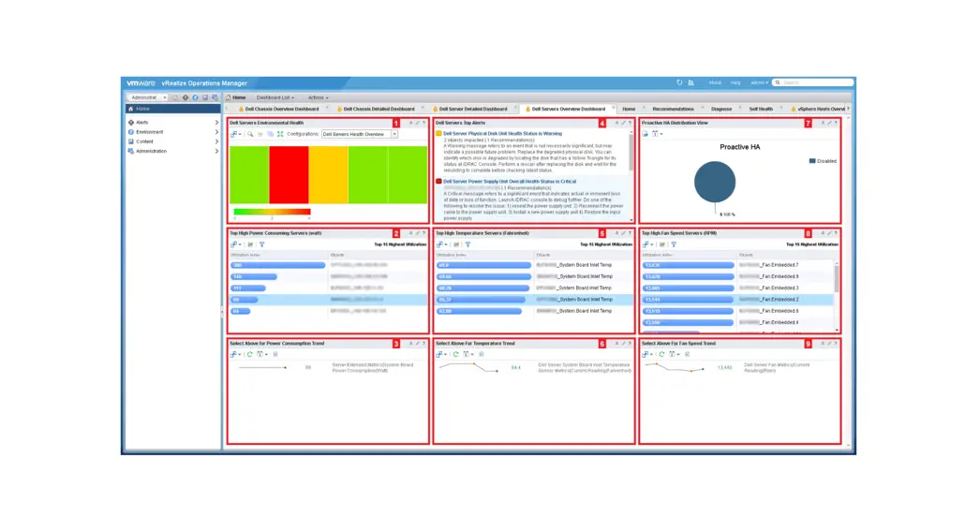This screenshot has height=532, width=980.
Task: Switch to Dell Chassis Detailed Dashboard tab
Action: (377, 109)
